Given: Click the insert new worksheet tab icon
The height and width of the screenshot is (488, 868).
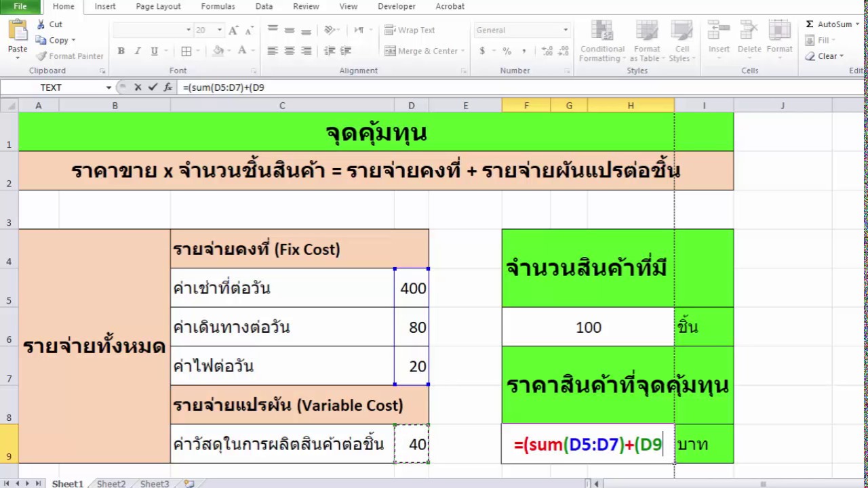Looking at the screenshot, I should 189,483.
